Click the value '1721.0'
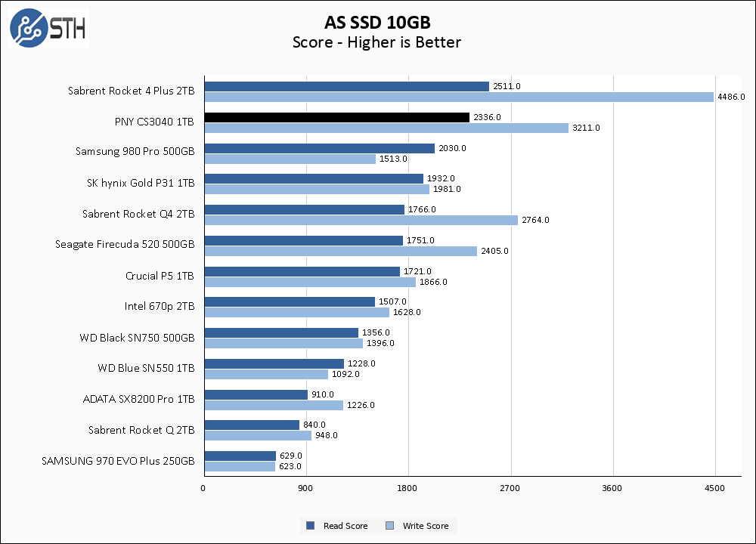 (x=417, y=271)
